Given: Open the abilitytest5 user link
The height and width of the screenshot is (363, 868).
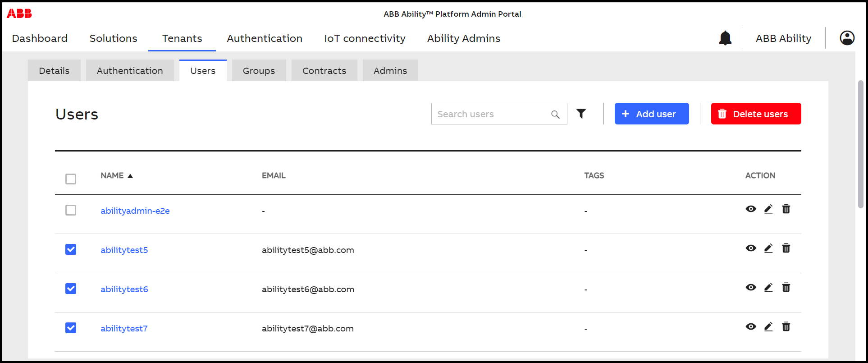Looking at the screenshot, I should click(x=124, y=250).
